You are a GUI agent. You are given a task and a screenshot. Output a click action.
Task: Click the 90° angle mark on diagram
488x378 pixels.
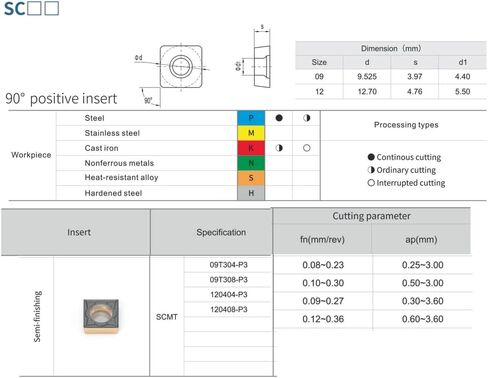(x=148, y=100)
